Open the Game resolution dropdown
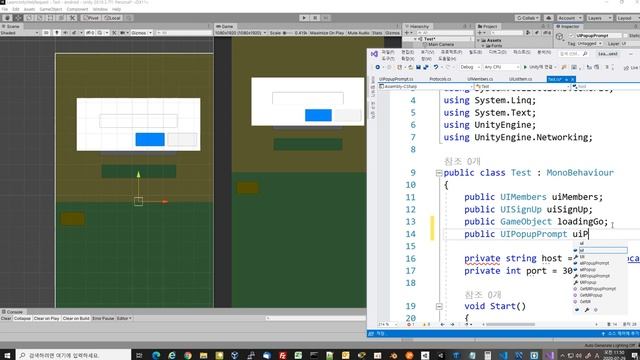 click(x=241, y=33)
